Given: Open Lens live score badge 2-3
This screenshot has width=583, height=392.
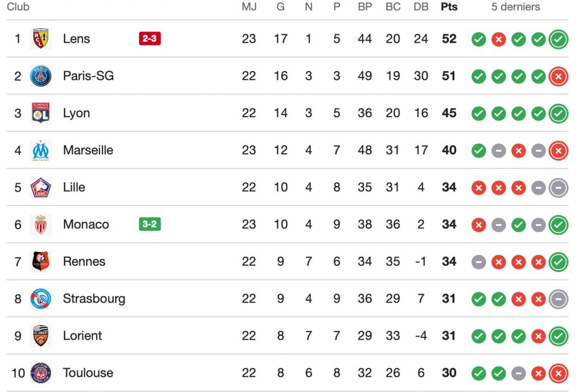Looking at the screenshot, I should pos(150,39).
